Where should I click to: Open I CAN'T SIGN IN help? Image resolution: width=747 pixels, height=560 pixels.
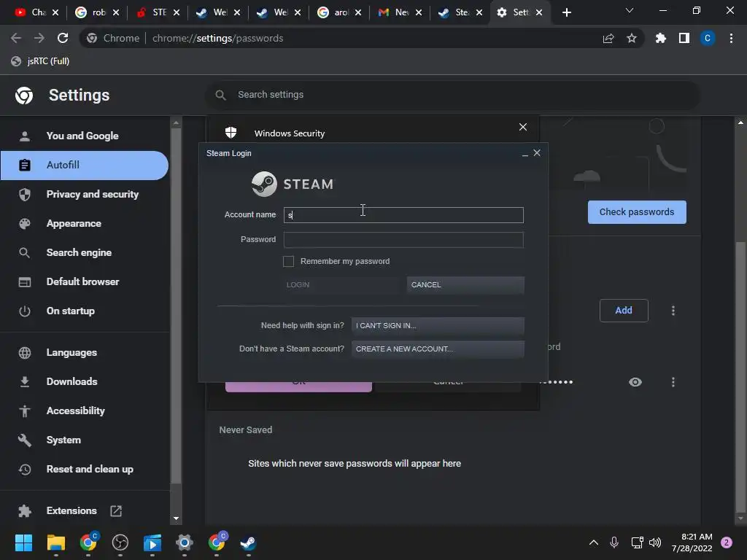438,326
